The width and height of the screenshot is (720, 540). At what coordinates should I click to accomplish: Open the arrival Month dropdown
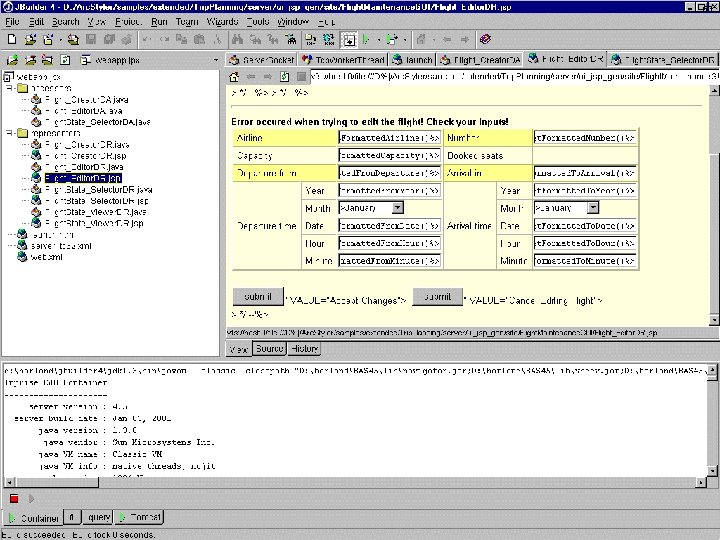click(591, 207)
